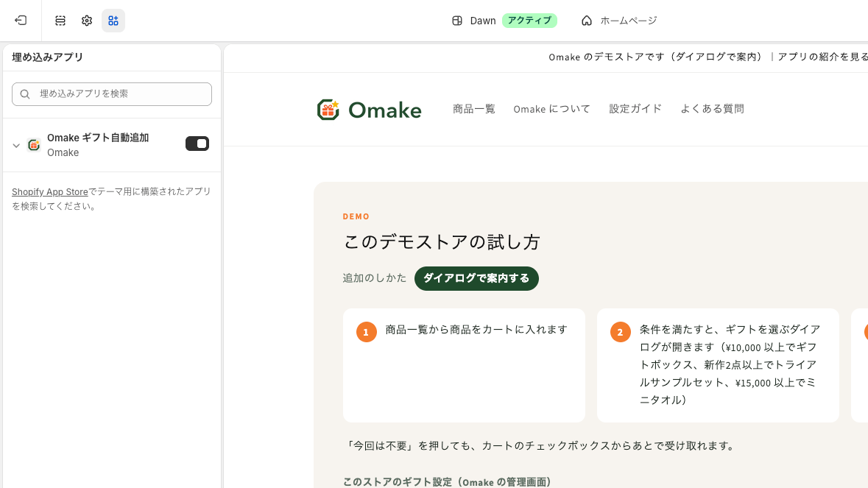Open Omake について menu item

point(552,109)
